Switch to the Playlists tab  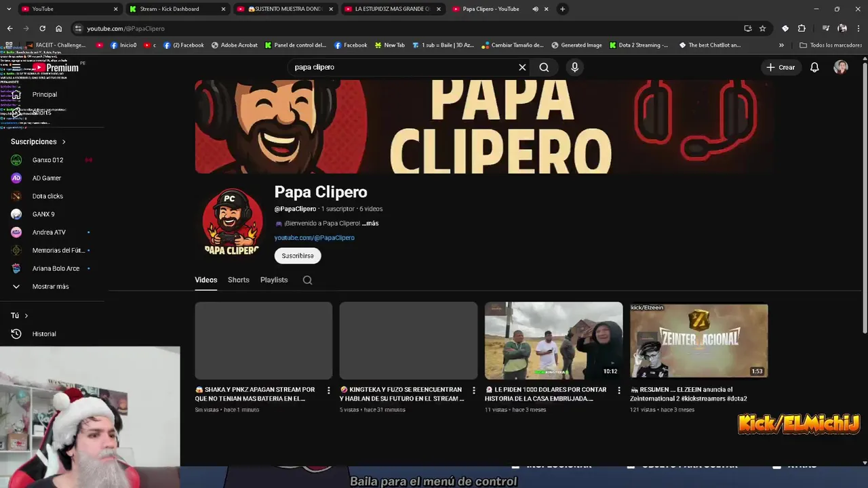click(274, 280)
